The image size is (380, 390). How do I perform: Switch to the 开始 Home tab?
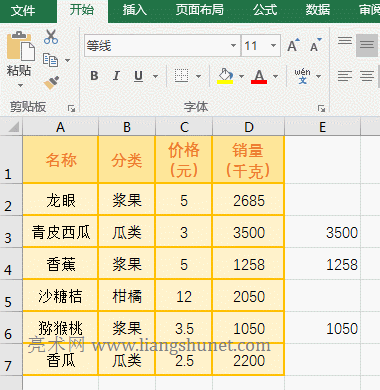click(x=82, y=10)
